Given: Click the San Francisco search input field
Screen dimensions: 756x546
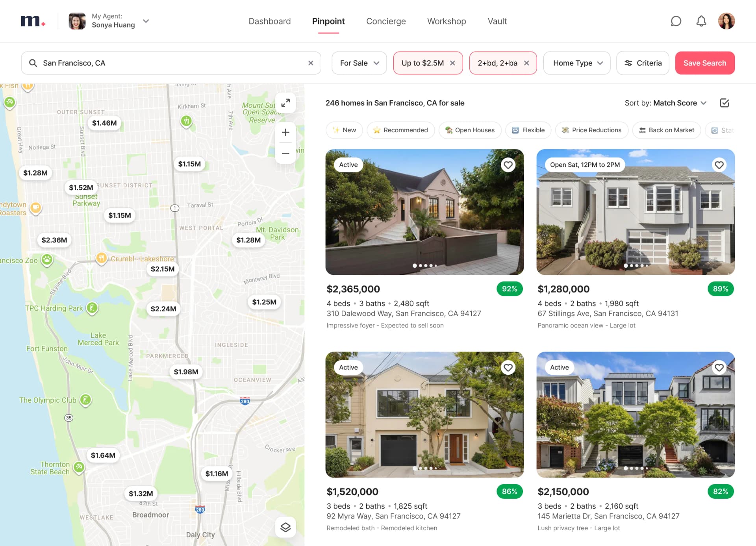Looking at the screenshot, I should [x=157, y=63].
